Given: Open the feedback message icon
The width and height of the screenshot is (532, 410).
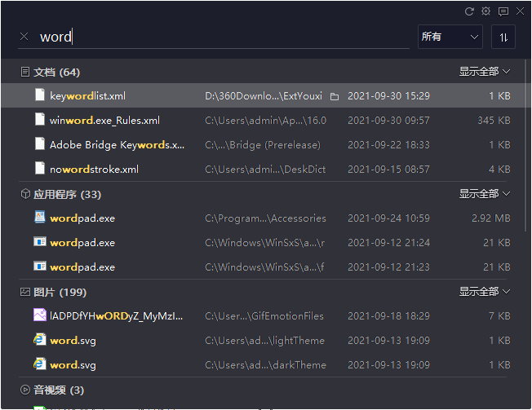Looking at the screenshot, I should pyautogui.click(x=503, y=11).
